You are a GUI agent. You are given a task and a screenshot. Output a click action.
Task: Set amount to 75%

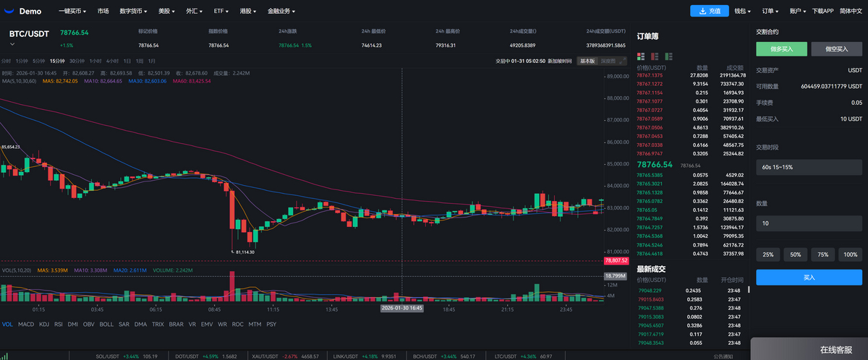(x=822, y=254)
